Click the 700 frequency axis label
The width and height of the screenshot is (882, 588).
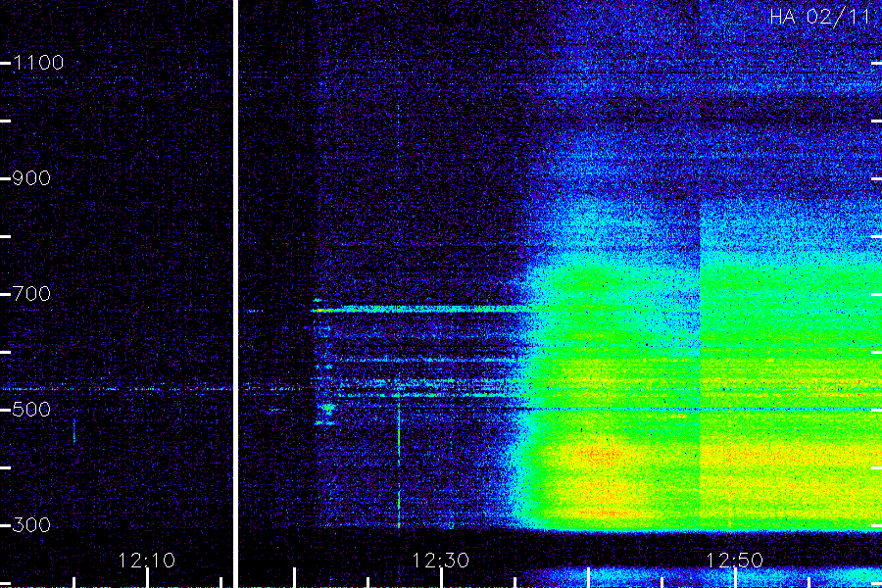click(x=31, y=294)
